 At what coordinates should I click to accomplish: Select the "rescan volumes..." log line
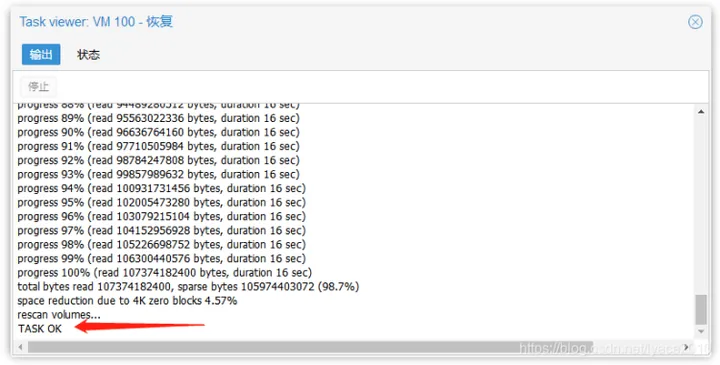click(59, 315)
